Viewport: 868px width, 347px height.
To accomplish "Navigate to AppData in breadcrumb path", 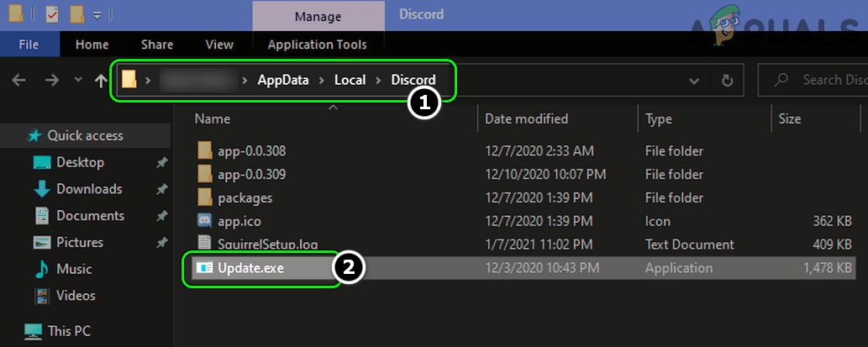I will click(281, 80).
